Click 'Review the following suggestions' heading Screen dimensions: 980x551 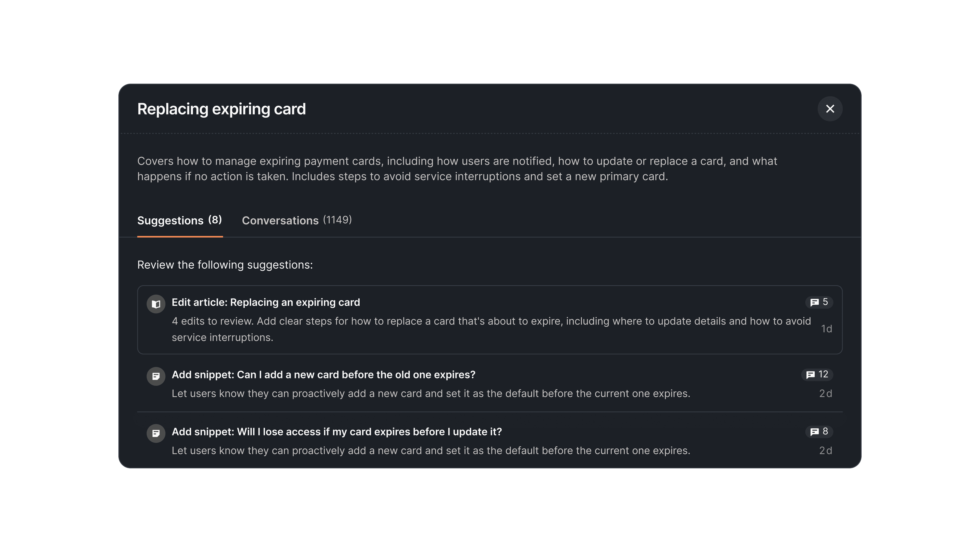pos(225,265)
